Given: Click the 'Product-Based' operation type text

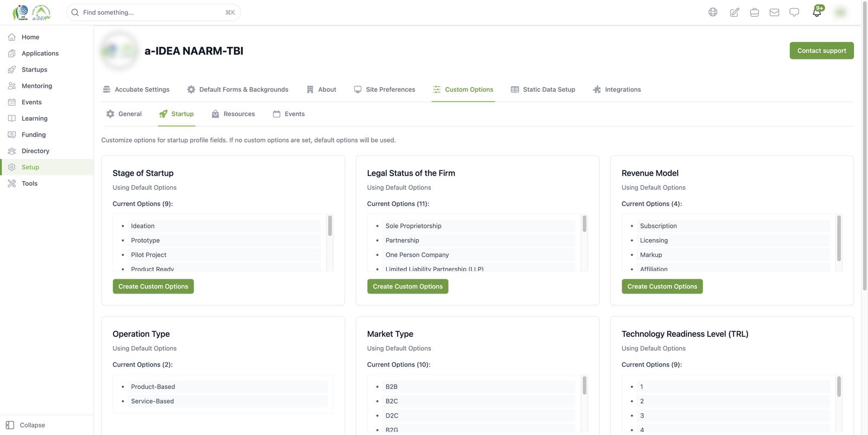Looking at the screenshot, I should tap(153, 387).
